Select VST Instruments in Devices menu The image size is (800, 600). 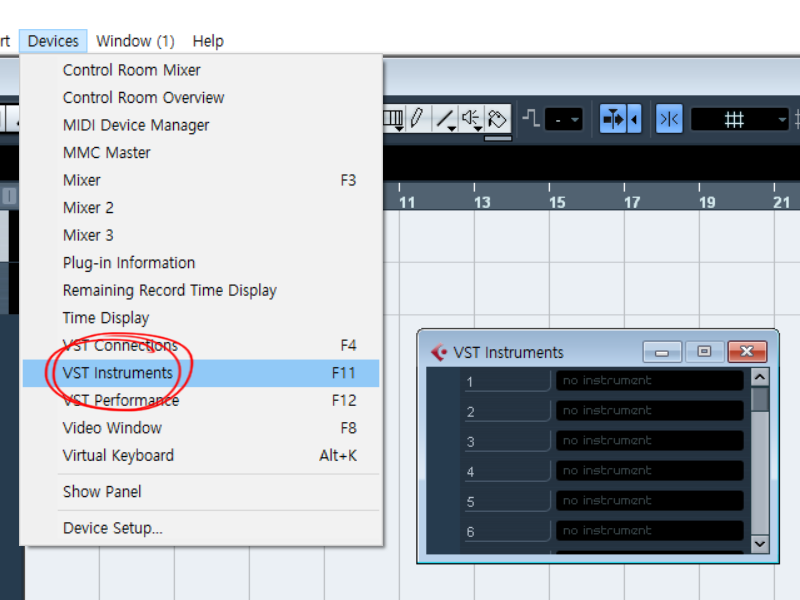(201, 373)
